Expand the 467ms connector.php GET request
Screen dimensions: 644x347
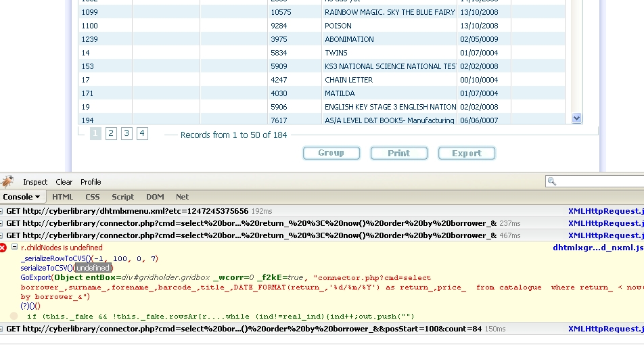pyautogui.click(x=1, y=235)
